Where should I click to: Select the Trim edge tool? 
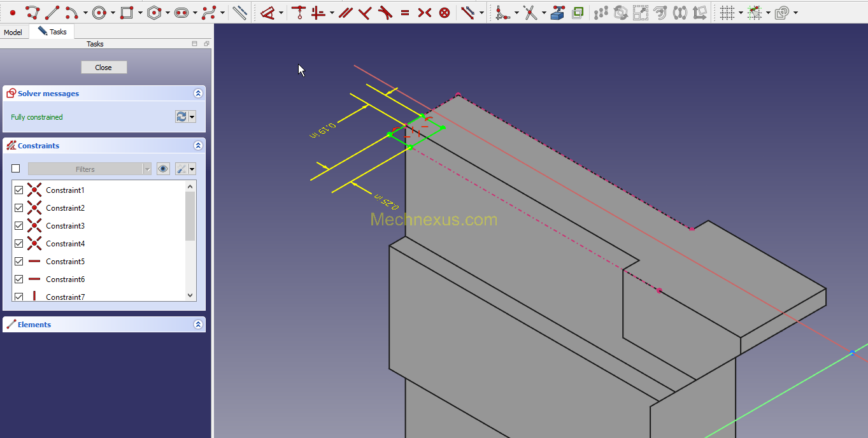point(530,12)
